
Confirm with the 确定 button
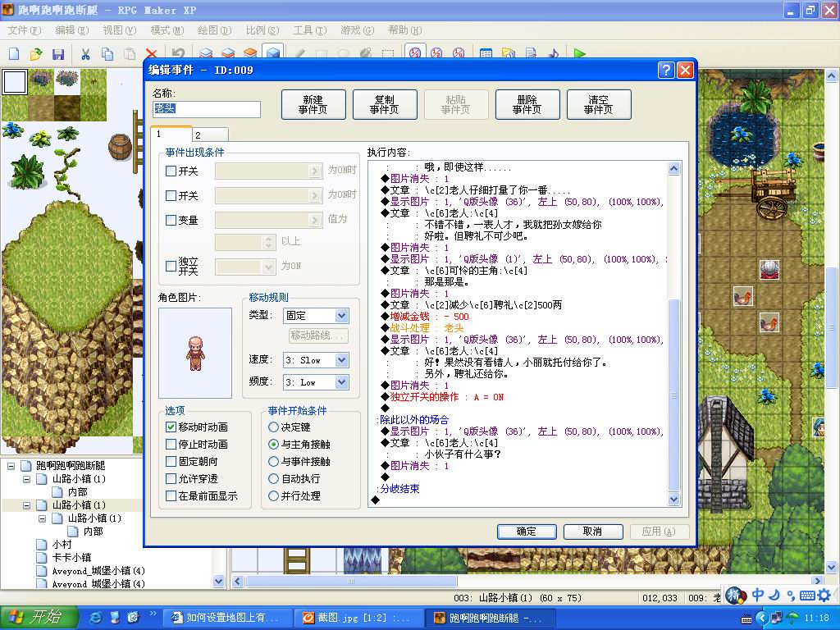[526, 532]
